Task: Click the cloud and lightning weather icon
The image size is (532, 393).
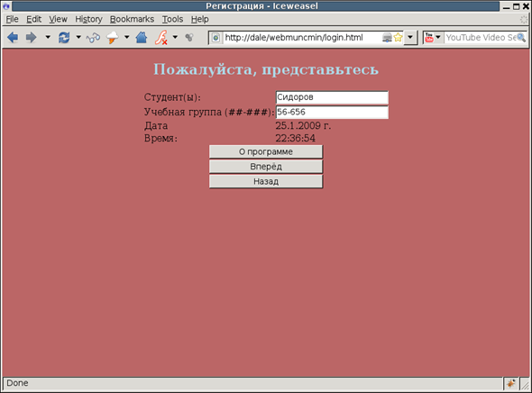Action: tap(113, 37)
